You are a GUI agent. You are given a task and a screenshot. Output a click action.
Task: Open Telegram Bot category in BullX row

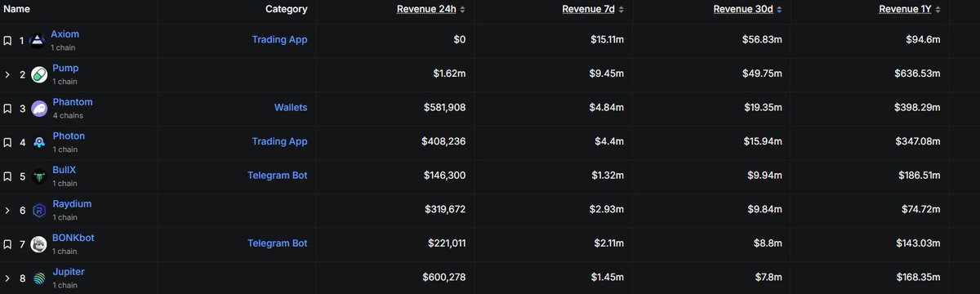coord(277,176)
